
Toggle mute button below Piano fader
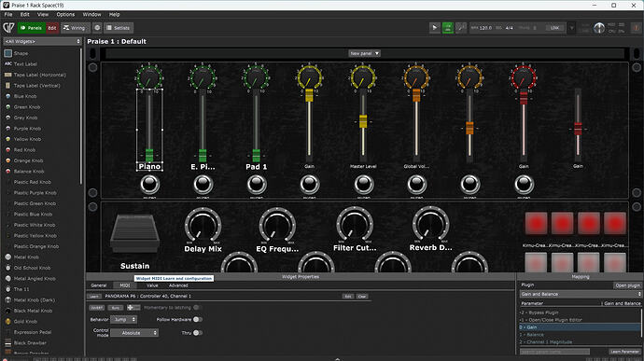tap(150, 185)
